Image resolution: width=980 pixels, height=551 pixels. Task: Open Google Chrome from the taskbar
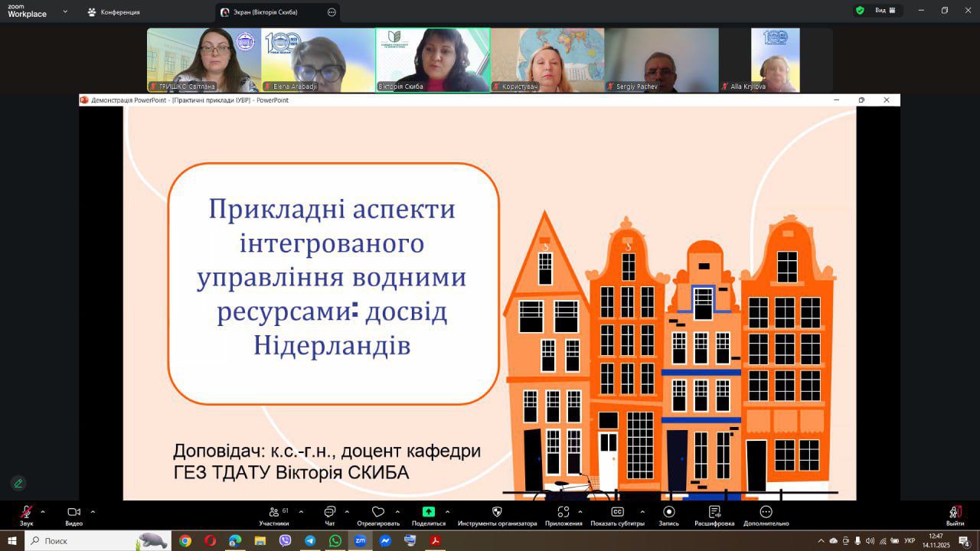point(185,540)
